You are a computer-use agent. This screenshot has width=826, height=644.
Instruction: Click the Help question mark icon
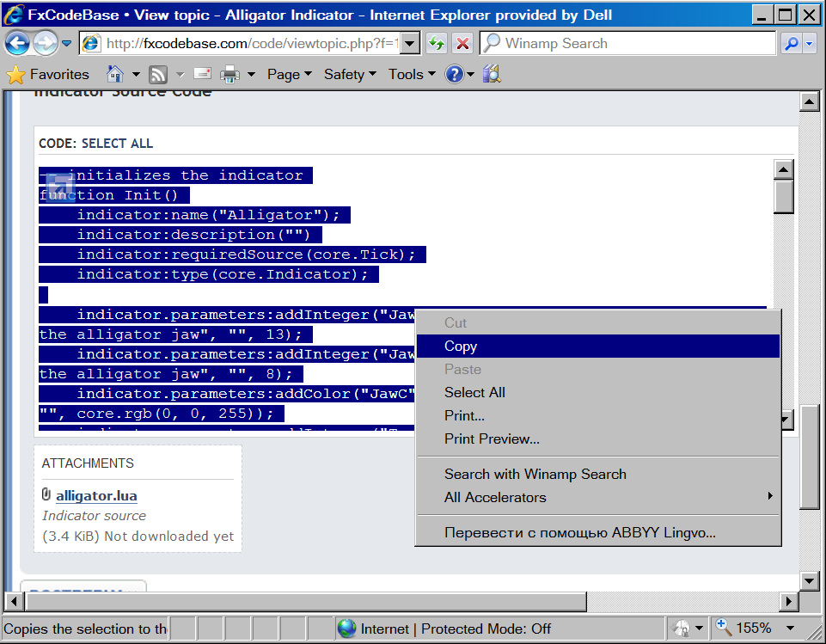[454, 74]
